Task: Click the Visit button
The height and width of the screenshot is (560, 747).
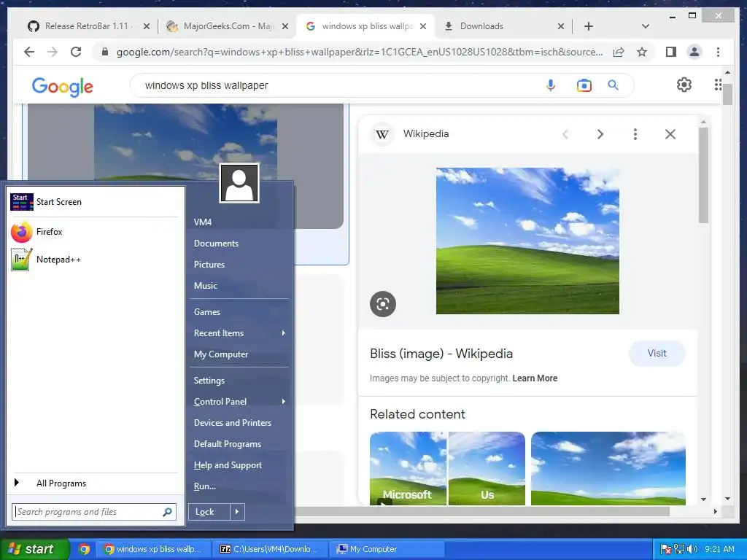Action: [657, 354]
